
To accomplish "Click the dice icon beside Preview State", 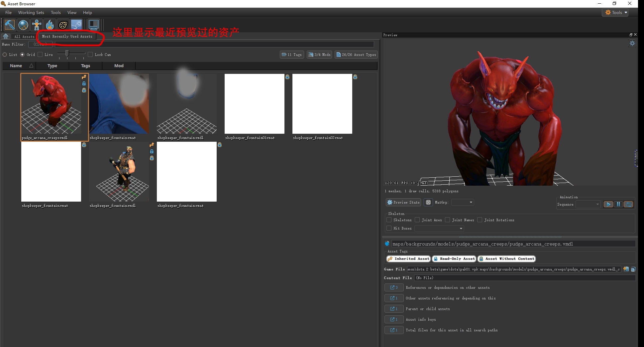I will (x=428, y=202).
